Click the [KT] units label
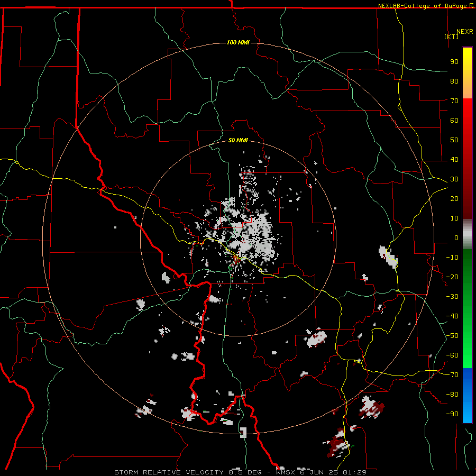This screenshot has width=476, height=476. (452, 36)
